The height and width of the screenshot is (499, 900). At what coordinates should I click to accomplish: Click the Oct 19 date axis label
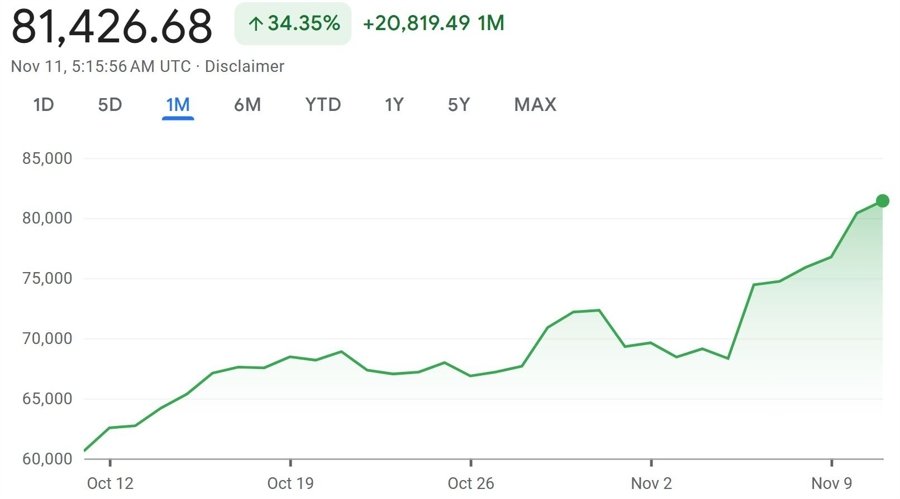pyautogui.click(x=291, y=483)
